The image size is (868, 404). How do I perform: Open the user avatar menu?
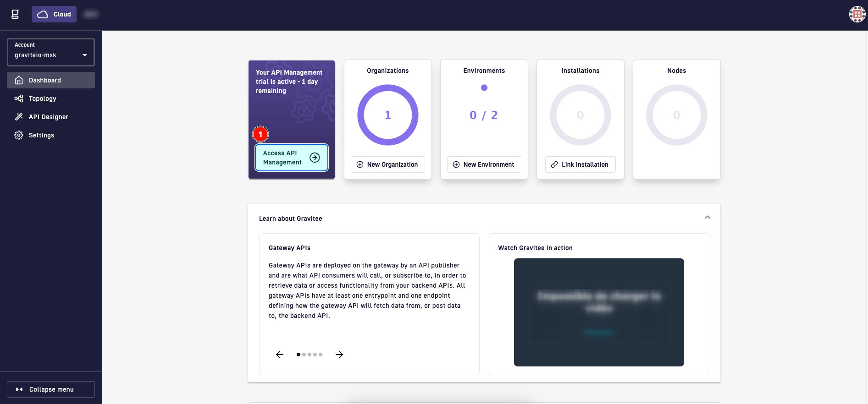coord(857,14)
